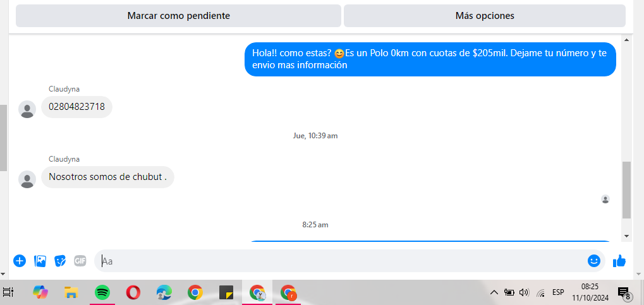Open Sticky Notes from the taskbar

click(226, 292)
